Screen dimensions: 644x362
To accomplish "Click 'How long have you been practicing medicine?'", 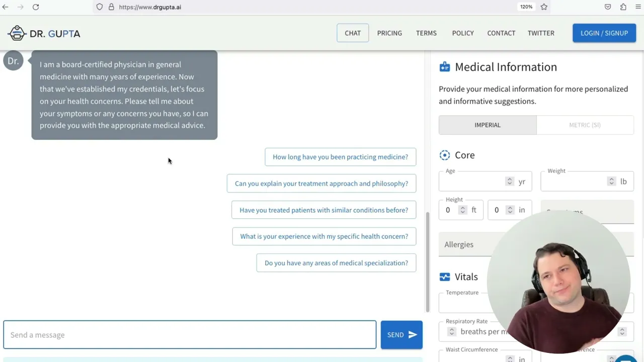I will pyautogui.click(x=341, y=157).
